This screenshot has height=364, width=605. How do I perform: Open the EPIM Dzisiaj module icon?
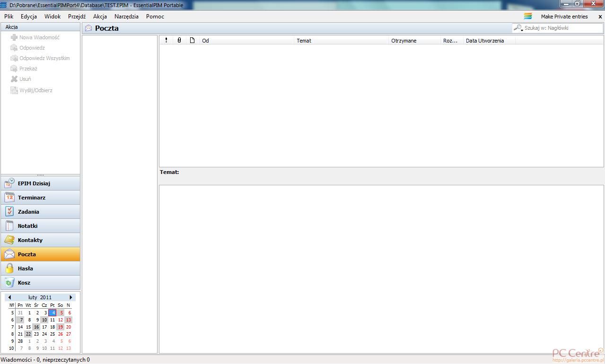tap(9, 183)
